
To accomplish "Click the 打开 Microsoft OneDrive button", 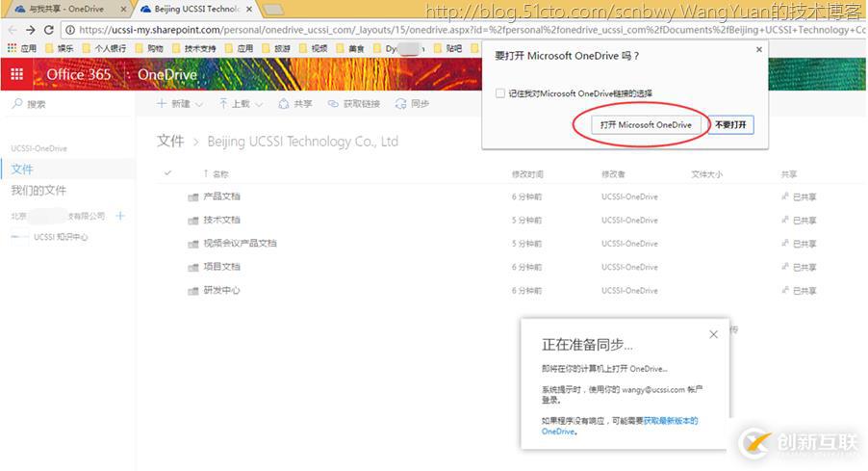I will [646, 124].
